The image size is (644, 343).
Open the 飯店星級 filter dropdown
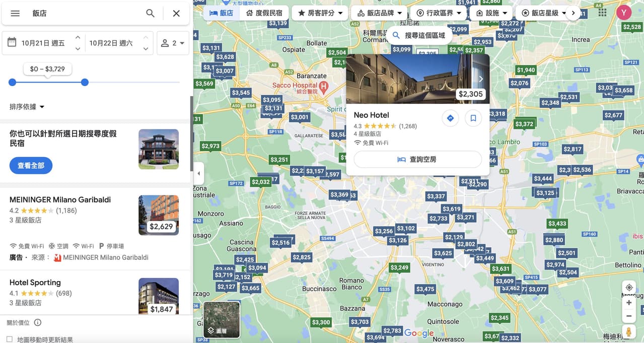pos(544,13)
